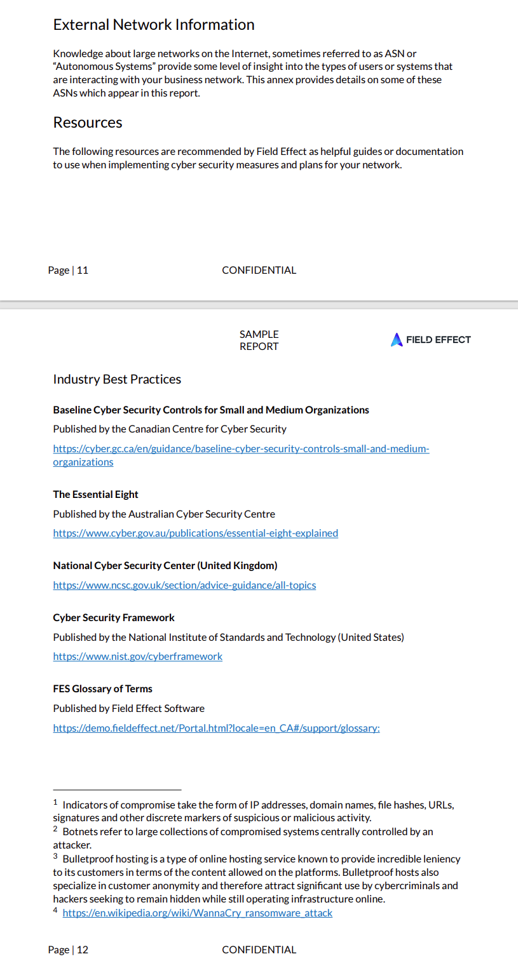The width and height of the screenshot is (518, 980).
Task: Click the Page | 11 footer label
Action: (68, 270)
